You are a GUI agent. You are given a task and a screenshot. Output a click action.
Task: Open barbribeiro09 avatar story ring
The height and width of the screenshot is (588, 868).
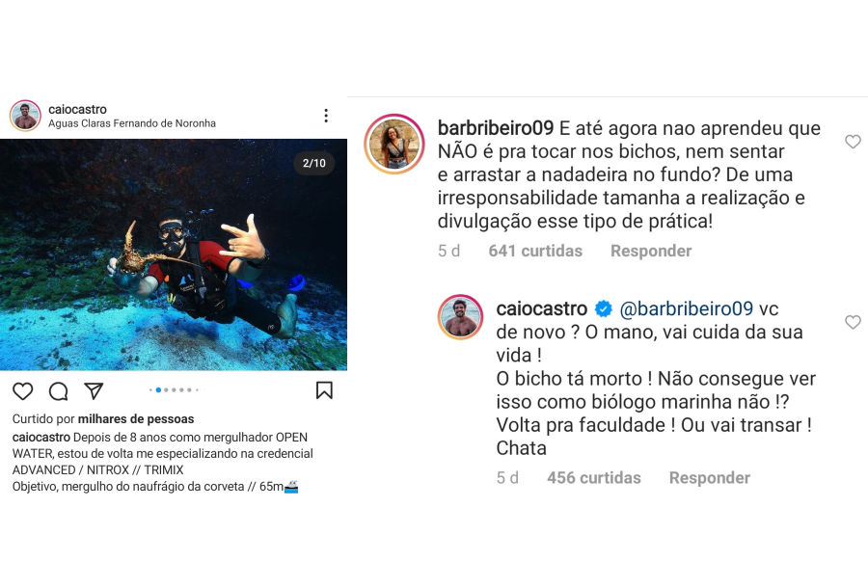click(394, 144)
